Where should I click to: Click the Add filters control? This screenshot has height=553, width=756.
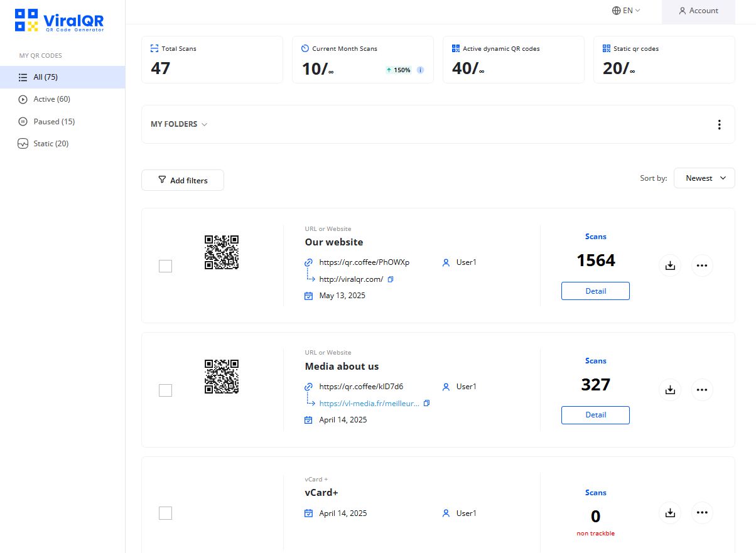click(x=182, y=180)
